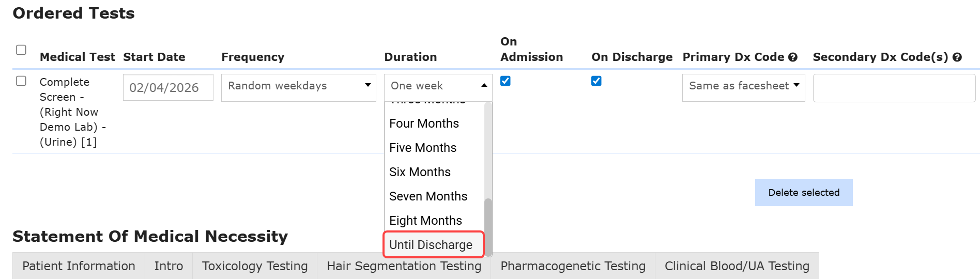Click the duration list scrollbar thumb
The height and width of the screenshot is (279, 980).
[x=488, y=226]
